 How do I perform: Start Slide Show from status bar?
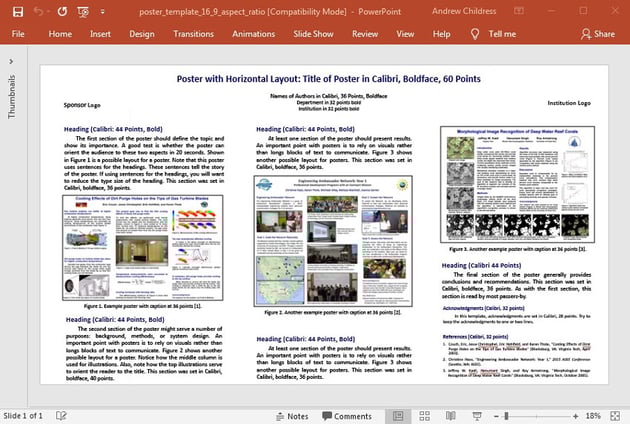[x=477, y=415]
